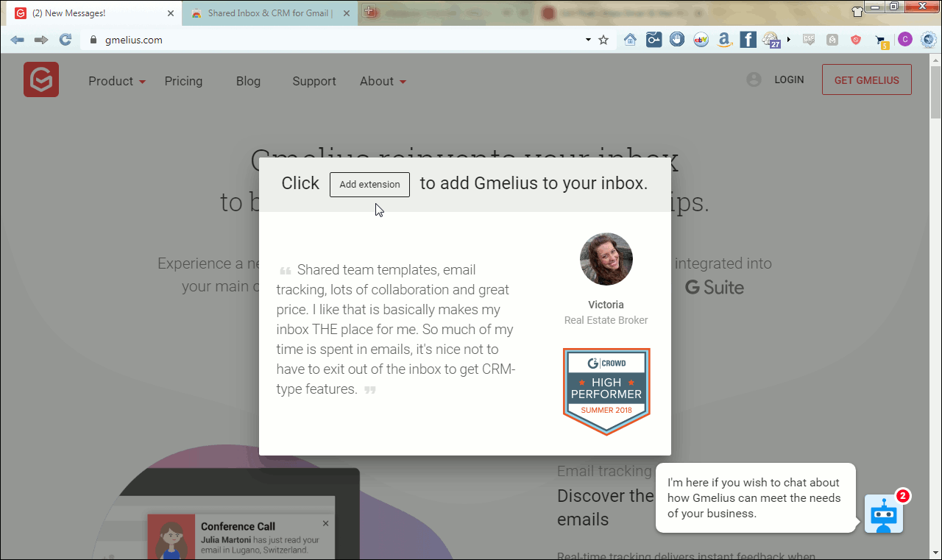The height and width of the screenshot is (560, 942).
Task: Click Victoria's profile photo
Action: tap(606, 259)
